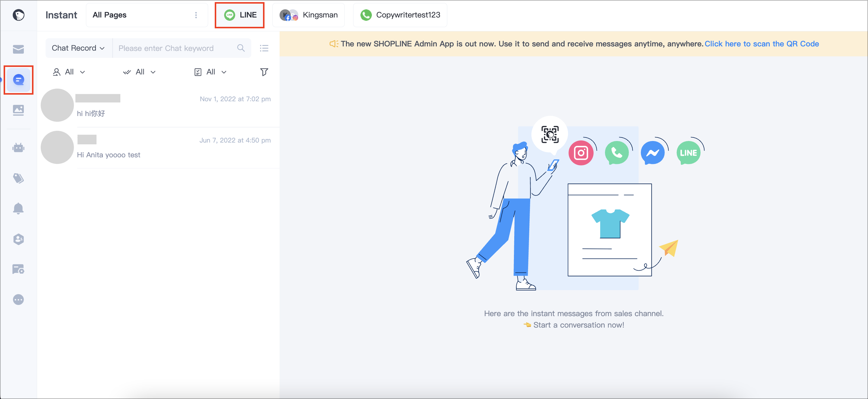The image size is (868, 399).
Task: Open the chat settings sidebar icon
Action: 18,269
